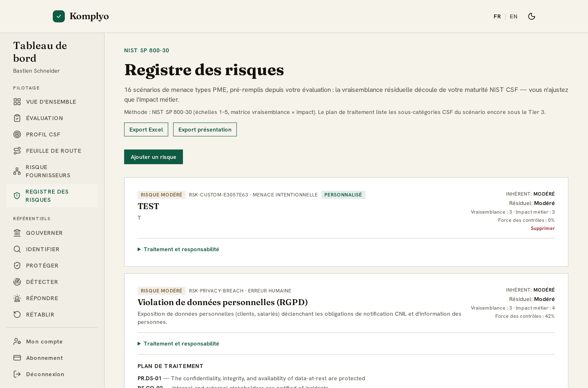Open the Gouverner referential
Image resolution: width=588 pixels, height=388 pixels.
tap(52, 233)
